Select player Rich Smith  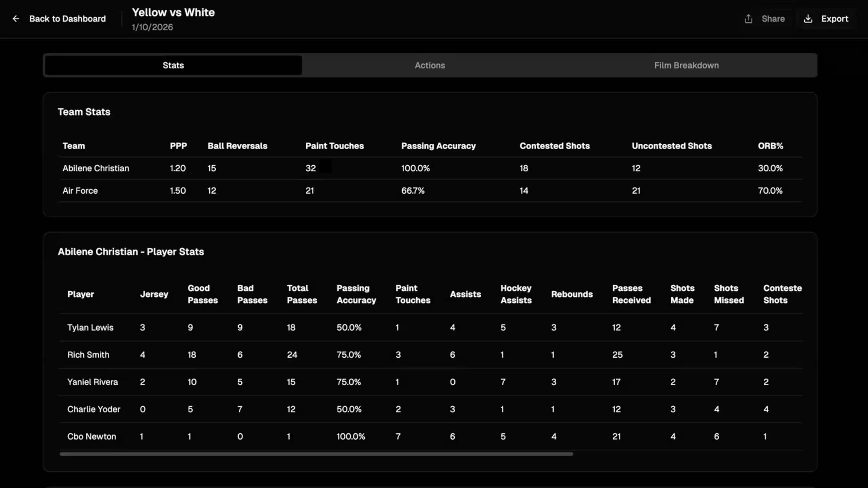[88, 355]
